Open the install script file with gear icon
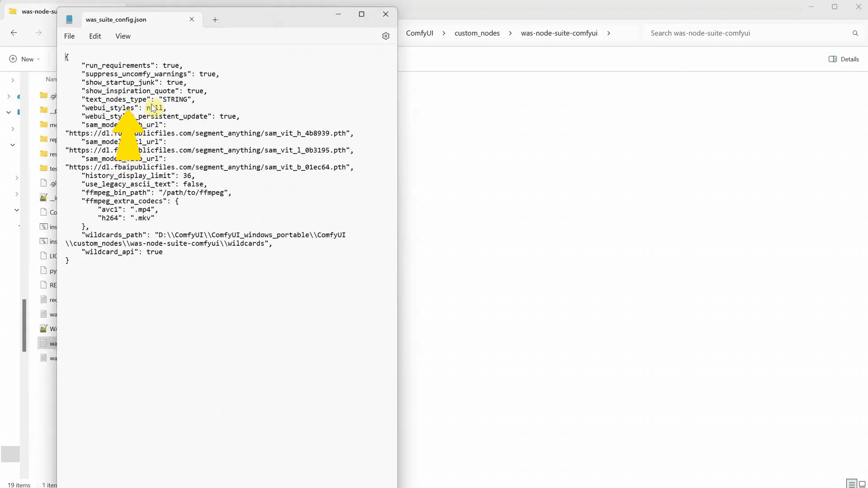868x488 pixels. pyautogui.click(x=44, y=226)
